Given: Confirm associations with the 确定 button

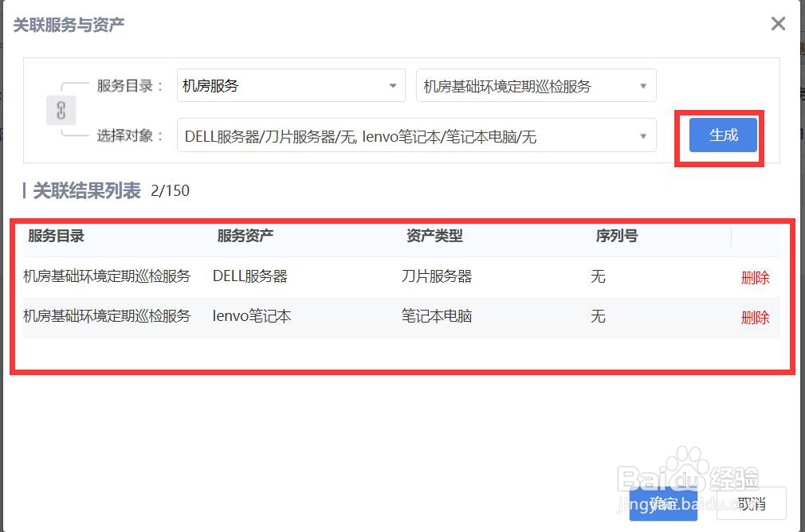Looking at the screenshot, I should pos(663,503).
